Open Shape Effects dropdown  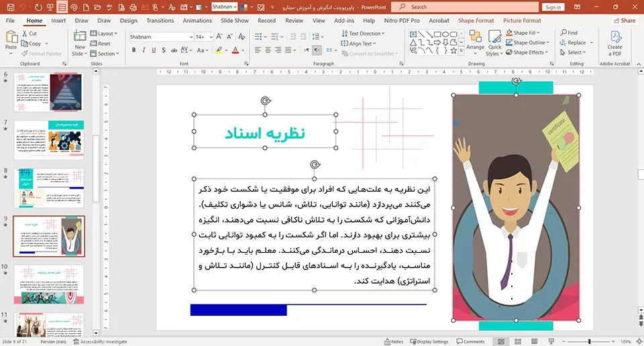(527, 52)
